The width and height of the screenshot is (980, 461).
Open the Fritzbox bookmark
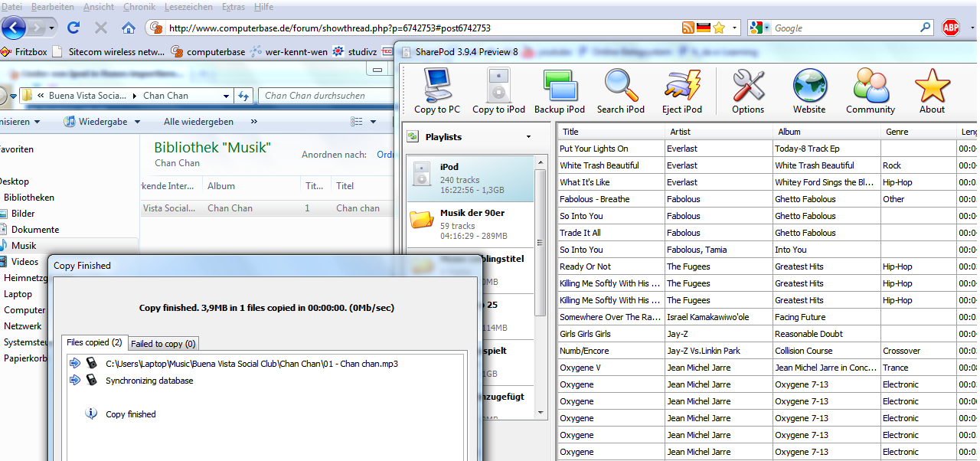[x=23, y=52]
